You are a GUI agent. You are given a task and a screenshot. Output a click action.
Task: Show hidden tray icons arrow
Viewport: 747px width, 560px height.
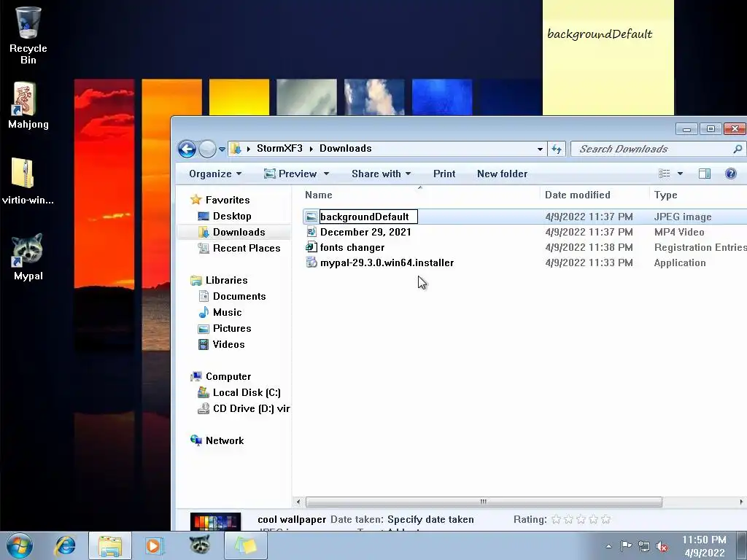[608, 546]
